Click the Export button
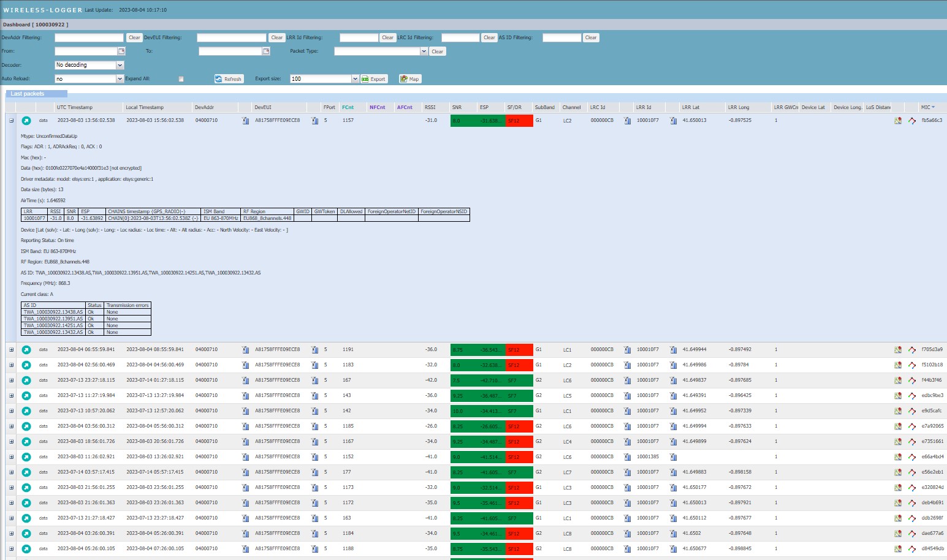This screenshot has width=947, height=560. pos(374,79)
